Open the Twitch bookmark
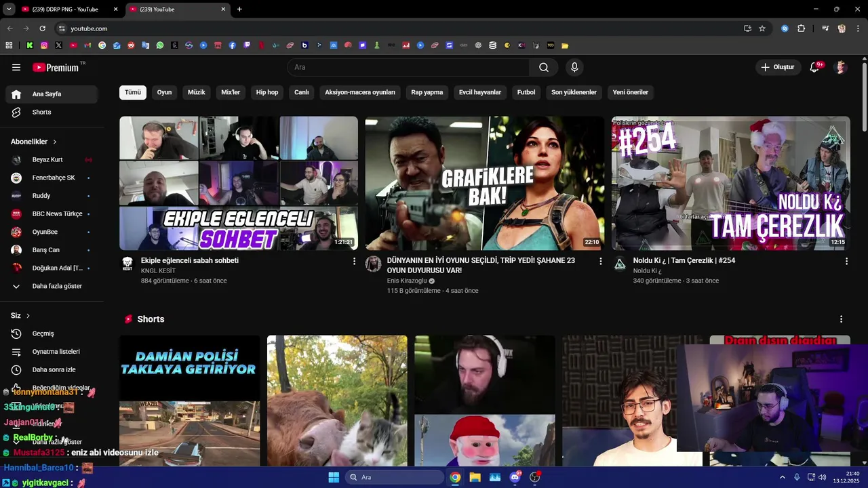 [x=247, y=45]
